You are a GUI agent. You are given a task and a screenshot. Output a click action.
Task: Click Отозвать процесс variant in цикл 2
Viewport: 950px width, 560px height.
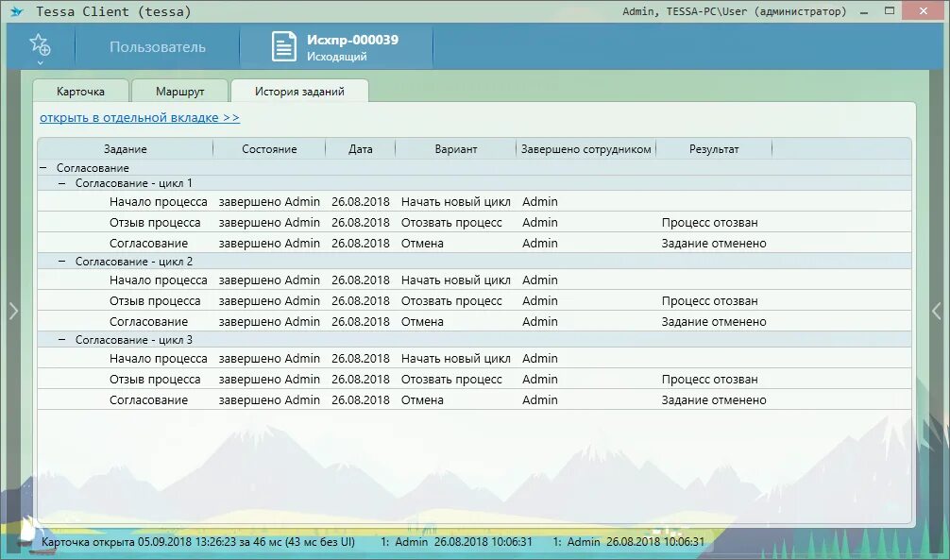(x=451, y=300)
